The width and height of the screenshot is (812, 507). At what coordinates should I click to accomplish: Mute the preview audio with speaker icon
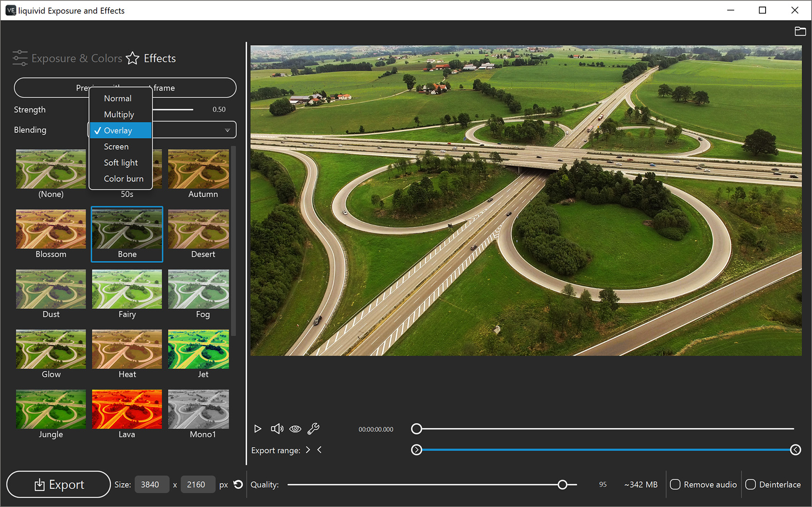277,429
